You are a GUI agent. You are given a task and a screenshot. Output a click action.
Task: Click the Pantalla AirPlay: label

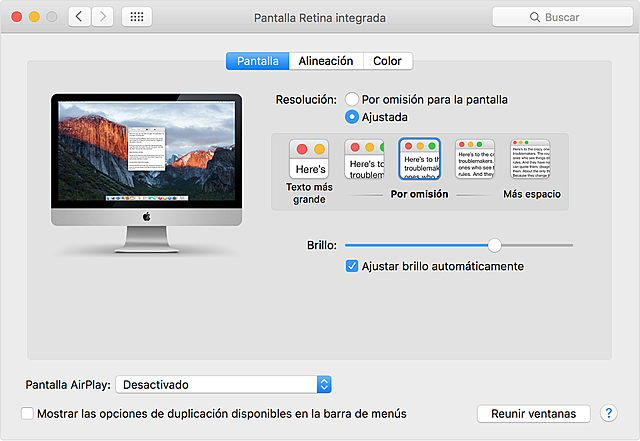[68, 385]
